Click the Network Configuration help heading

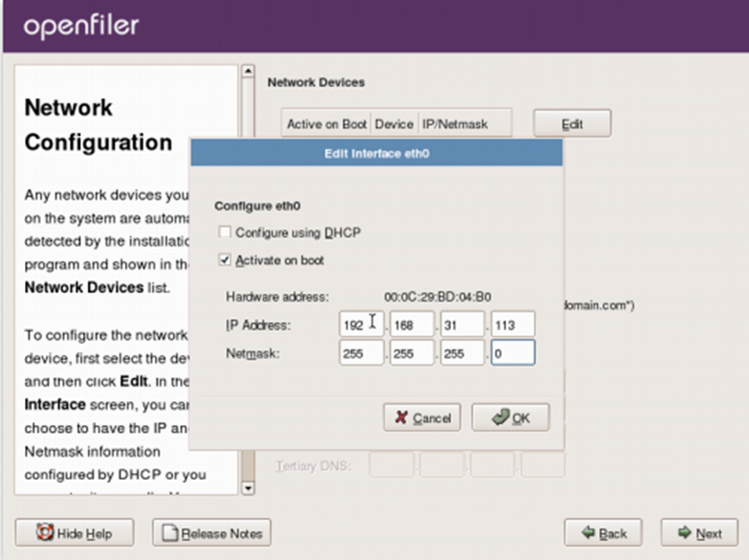coord(98,124)
